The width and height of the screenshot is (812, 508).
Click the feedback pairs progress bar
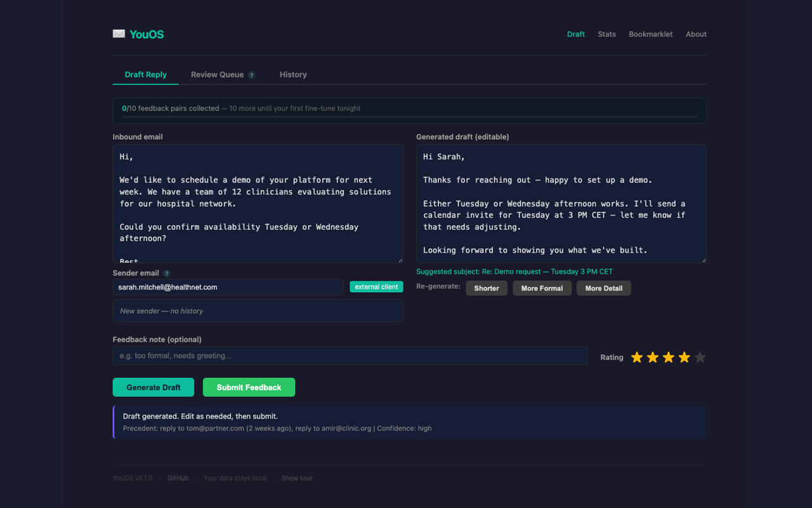coord(410,117)
